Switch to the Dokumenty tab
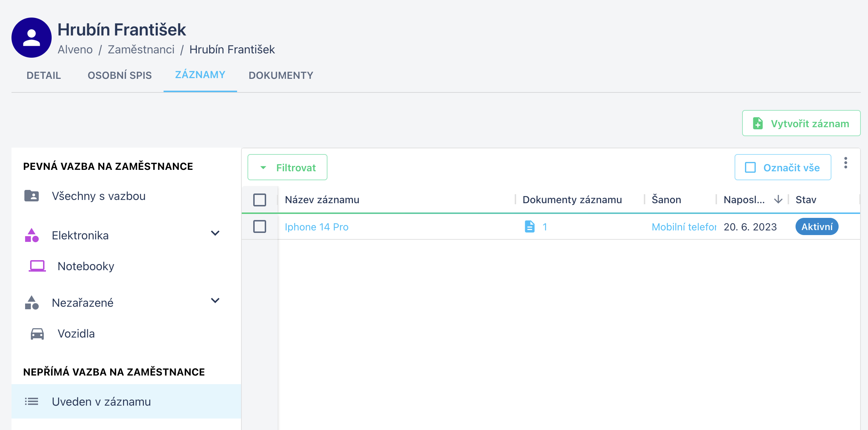 (281, 75)
